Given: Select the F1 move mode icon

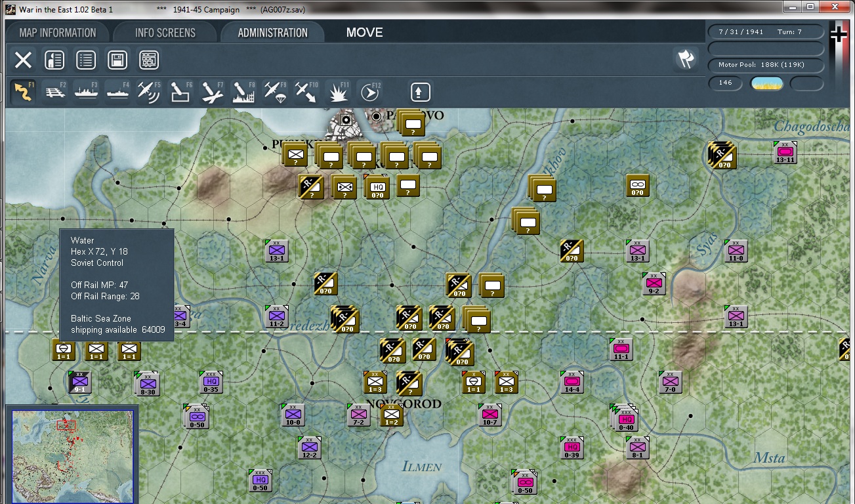Looking at the screenshot, I should point(23,92).
